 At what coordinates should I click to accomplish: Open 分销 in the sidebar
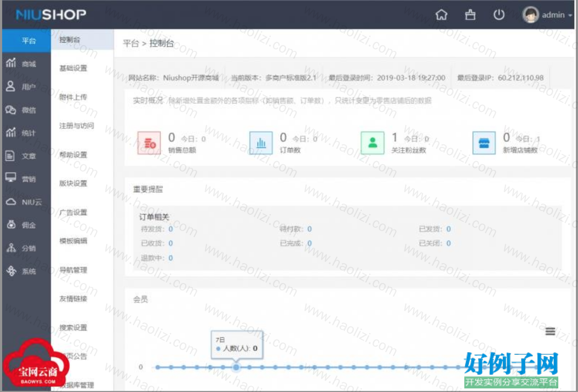[x=26, y=248]
